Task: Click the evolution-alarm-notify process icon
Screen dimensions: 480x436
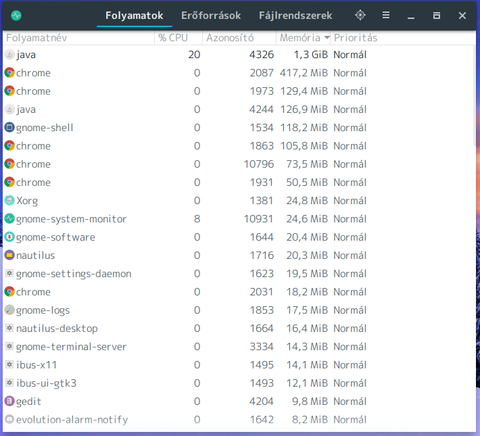Action: [x=10, y=419]
